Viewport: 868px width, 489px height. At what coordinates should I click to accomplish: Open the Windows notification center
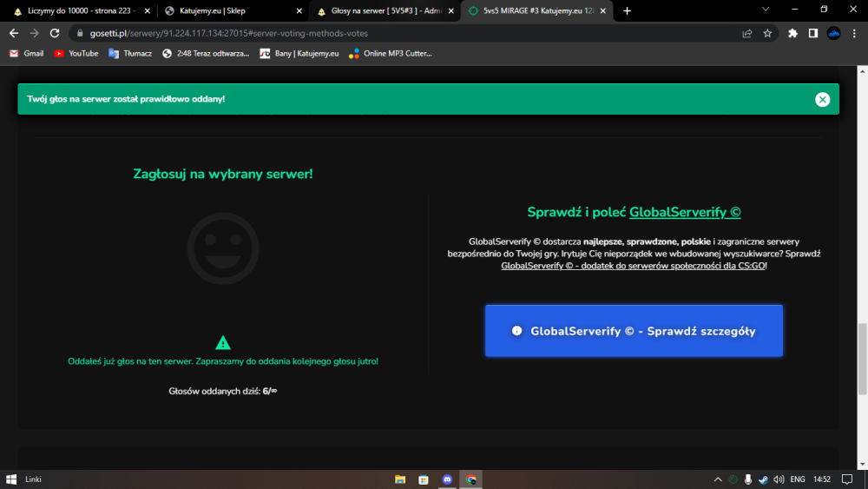pos(847,479)
